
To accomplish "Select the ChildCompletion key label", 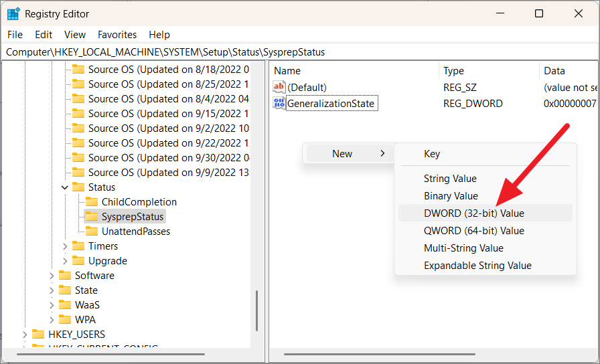I will coord(139,202).
